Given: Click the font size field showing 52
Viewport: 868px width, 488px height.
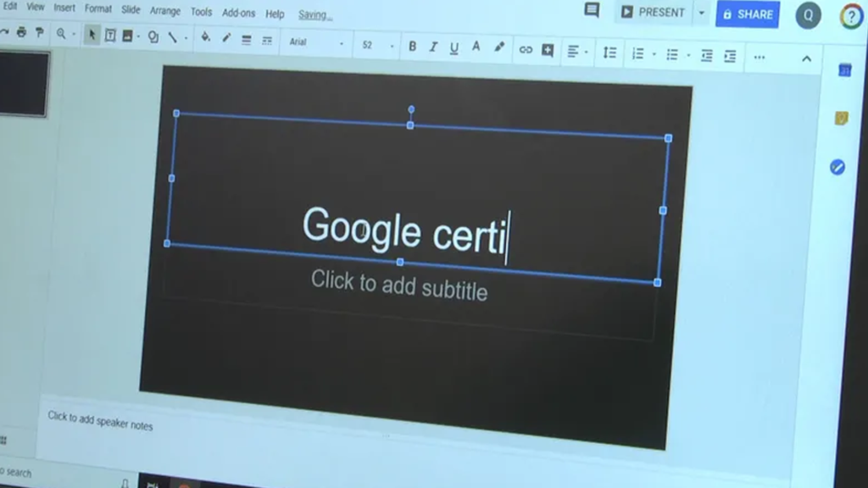Looking at the screenshot, I should coord(367,46).
